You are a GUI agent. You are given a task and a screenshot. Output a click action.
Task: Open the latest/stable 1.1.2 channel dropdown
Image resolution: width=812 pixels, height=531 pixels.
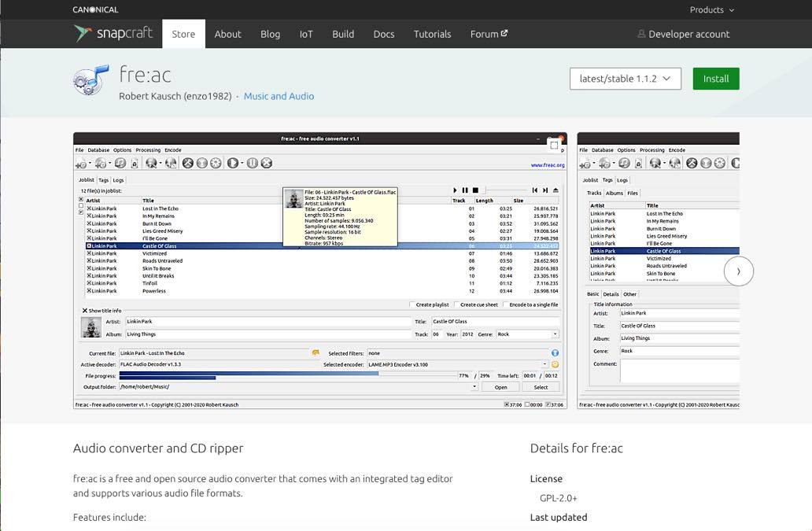(625, 79)
